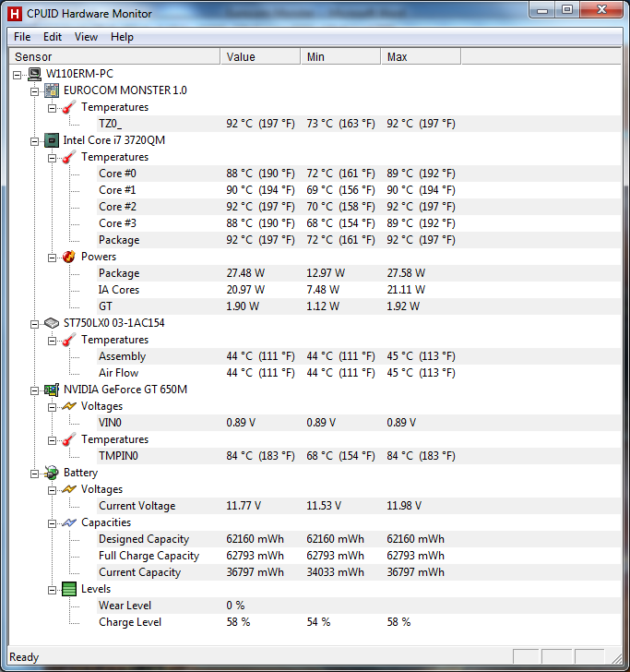Open the File menu

coord(22,37)
